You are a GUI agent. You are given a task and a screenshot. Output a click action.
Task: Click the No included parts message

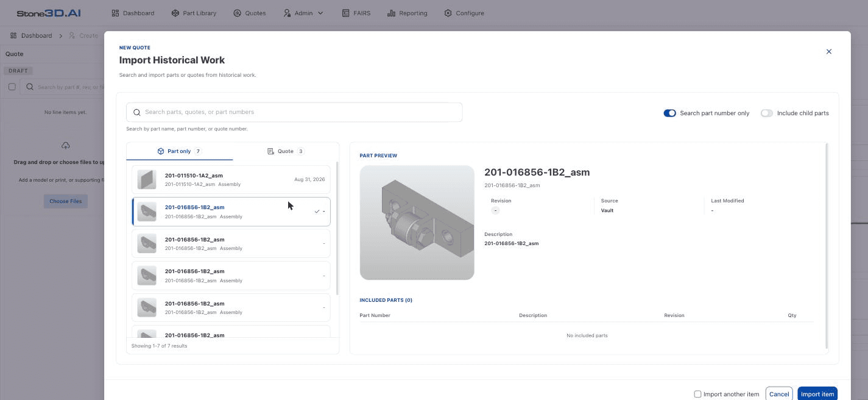coord(587,335)
